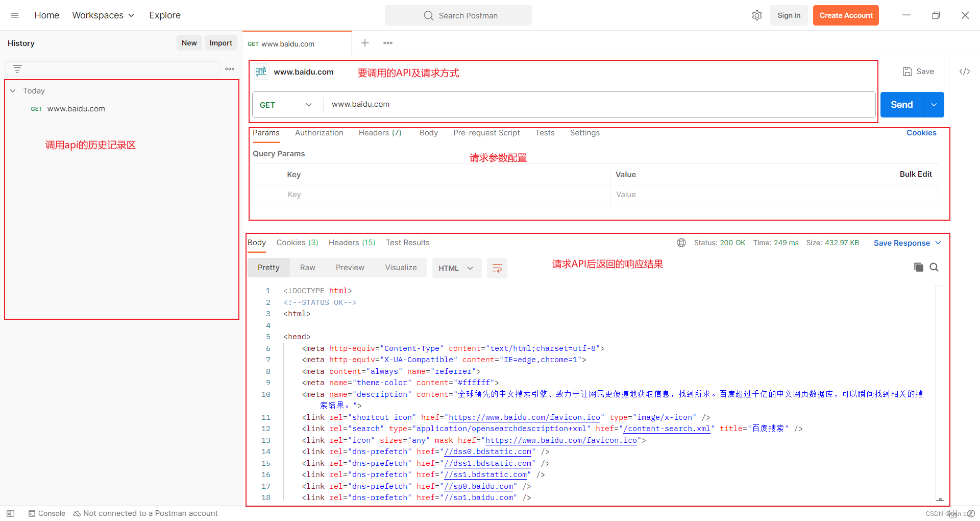The height and width of the screenshot is (521, 980).
Task: Send the request
Action: 902,105
